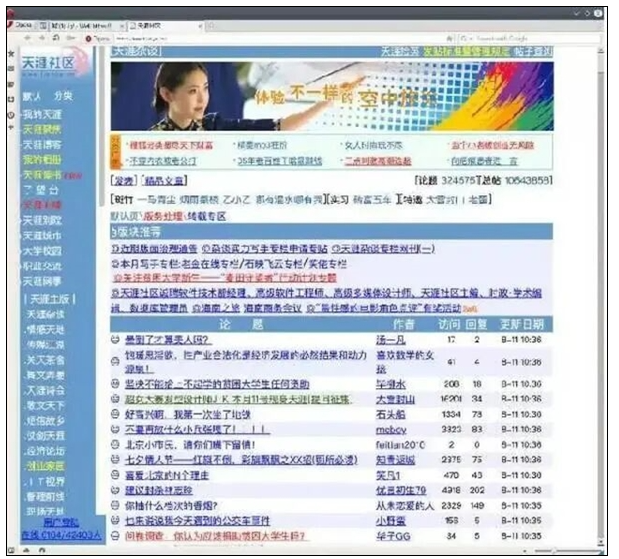Open author profile 笑凡1
This screenshot has width=619, height=559.
(388, 475)
